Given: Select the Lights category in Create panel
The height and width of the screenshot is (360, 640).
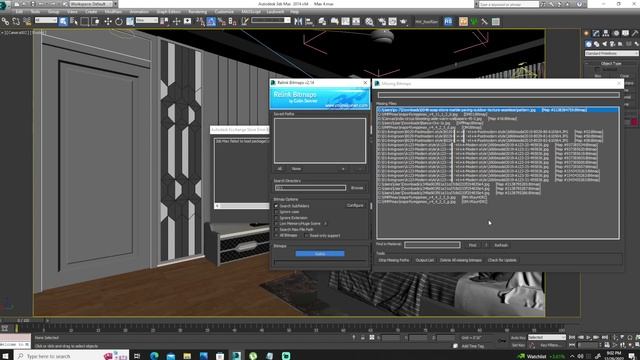Looking at the screenshot, I should 604,44.
